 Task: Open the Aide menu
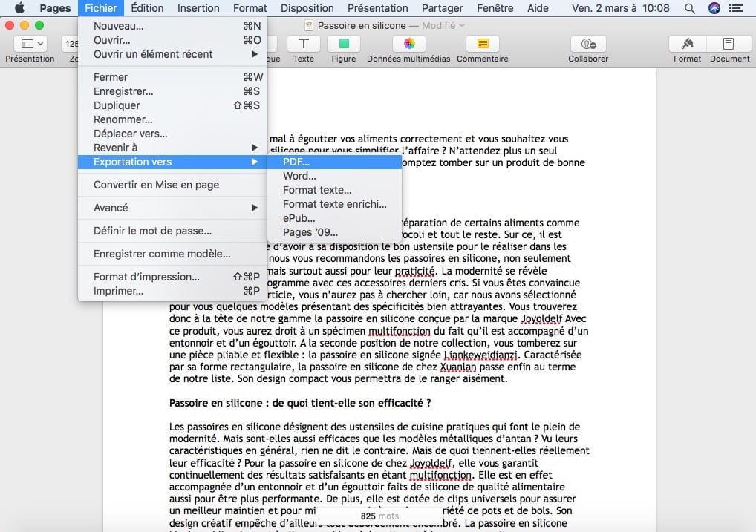pos(538,8)
